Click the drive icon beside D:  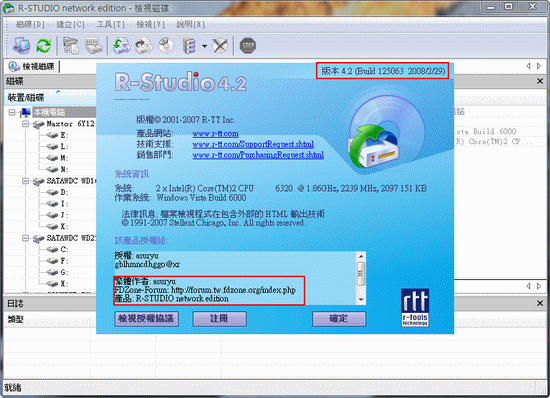tap(52, 192)
